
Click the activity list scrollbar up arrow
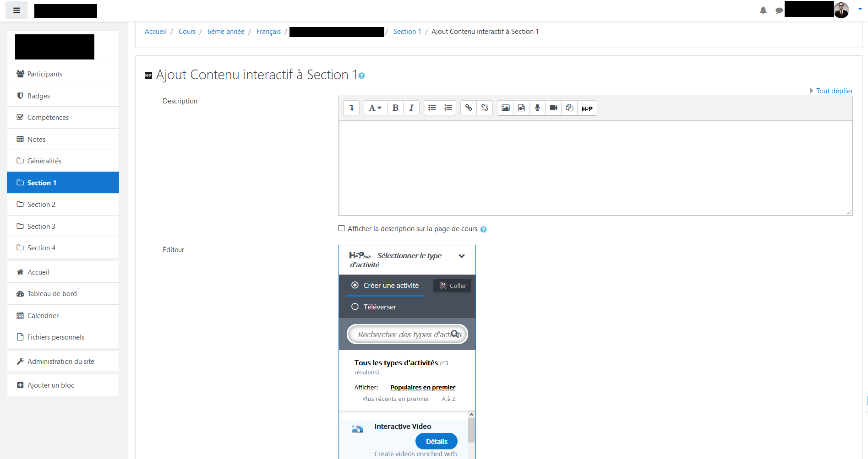(x=471, y=415)
